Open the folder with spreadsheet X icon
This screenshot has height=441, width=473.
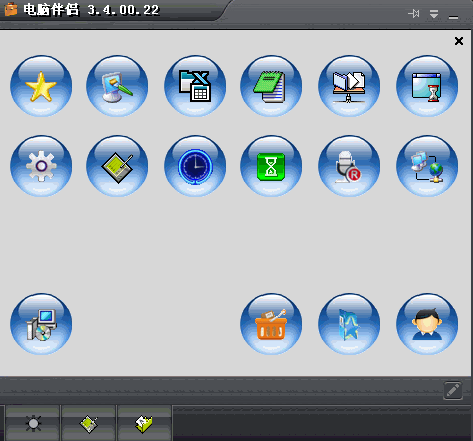(195, 86)
